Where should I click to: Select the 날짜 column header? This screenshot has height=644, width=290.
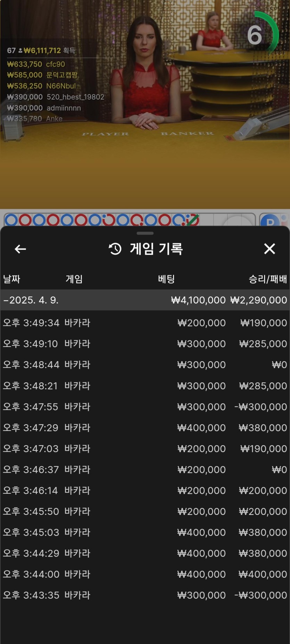[x=12, y=279]
